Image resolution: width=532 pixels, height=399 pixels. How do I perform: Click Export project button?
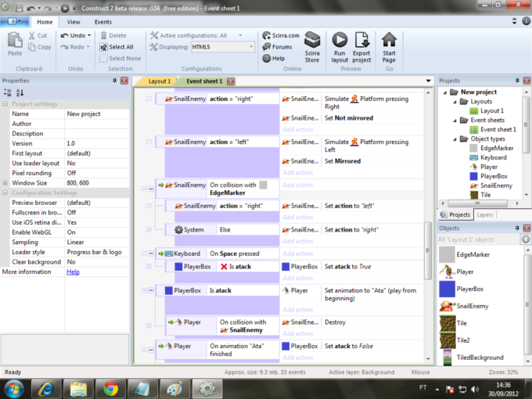tap(361, 47)
